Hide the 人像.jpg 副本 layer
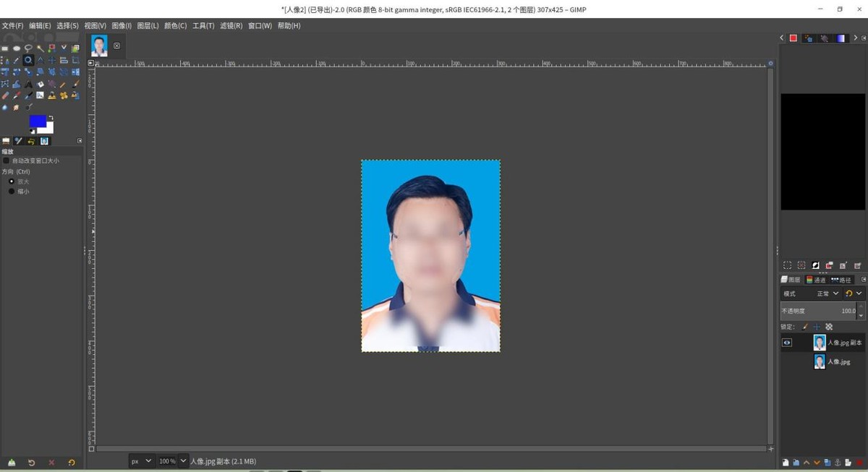Viewport: 868px width, 472px height. pyautogui.click(x=786, y=342)
